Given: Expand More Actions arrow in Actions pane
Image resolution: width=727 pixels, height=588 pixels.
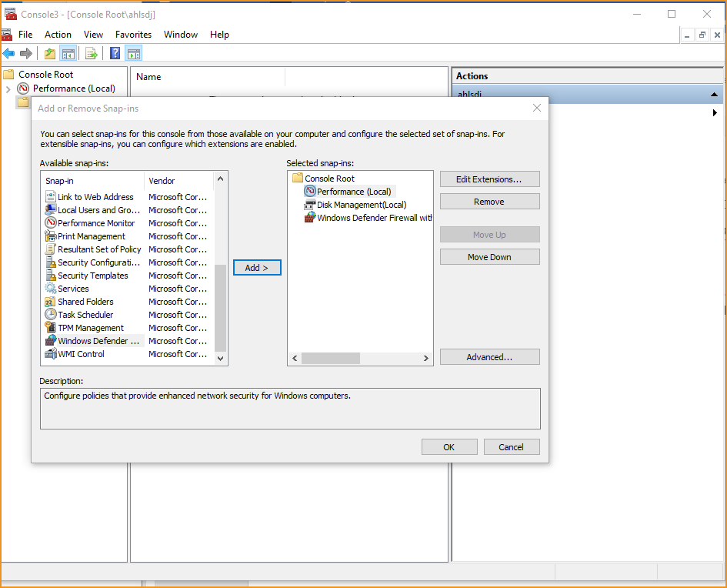Looking at the screenshot, I should pos(715,112).
